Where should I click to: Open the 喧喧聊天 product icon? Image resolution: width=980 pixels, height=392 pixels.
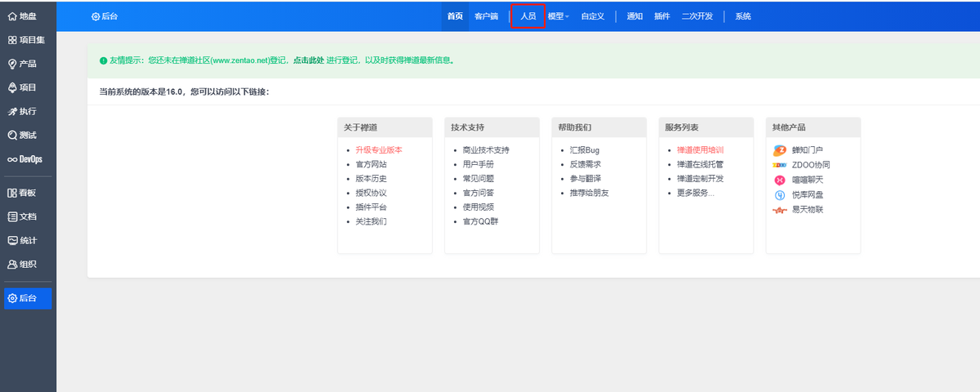coord(780,180)
